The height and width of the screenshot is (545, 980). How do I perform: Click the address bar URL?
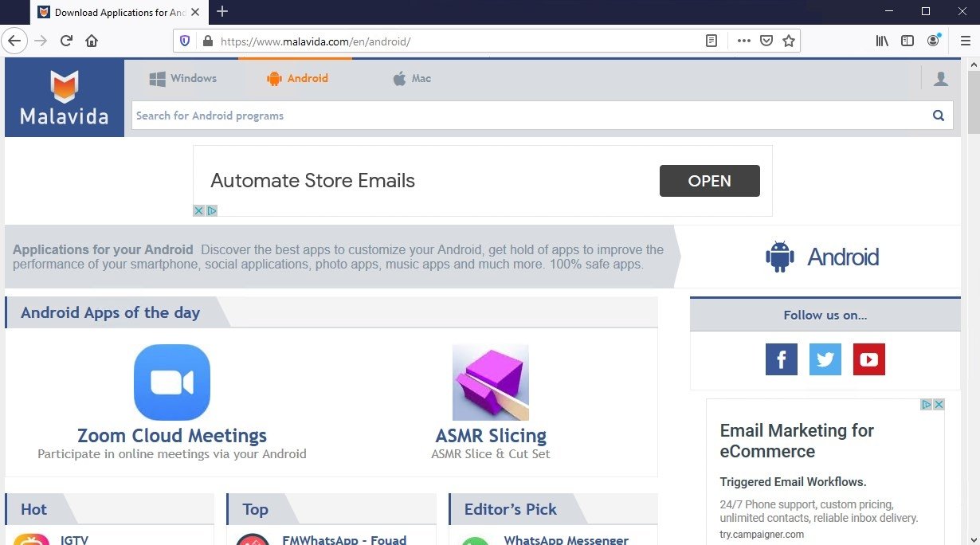315,41
